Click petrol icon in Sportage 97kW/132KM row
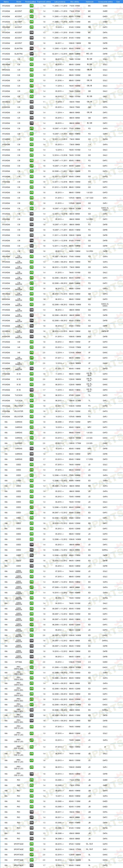The width and height of the screenshot is (123, 868). (x=31, y=844)
